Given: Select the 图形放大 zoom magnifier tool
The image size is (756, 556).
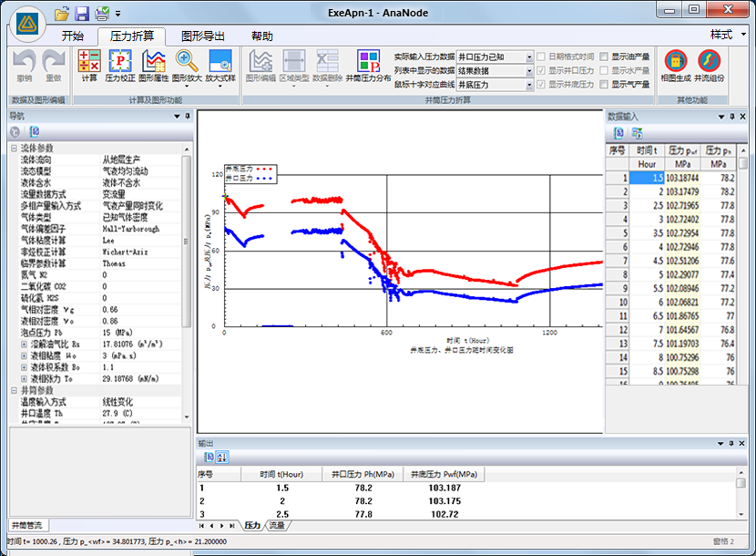Looking at the screenshot, I should (x=187, y=67).
